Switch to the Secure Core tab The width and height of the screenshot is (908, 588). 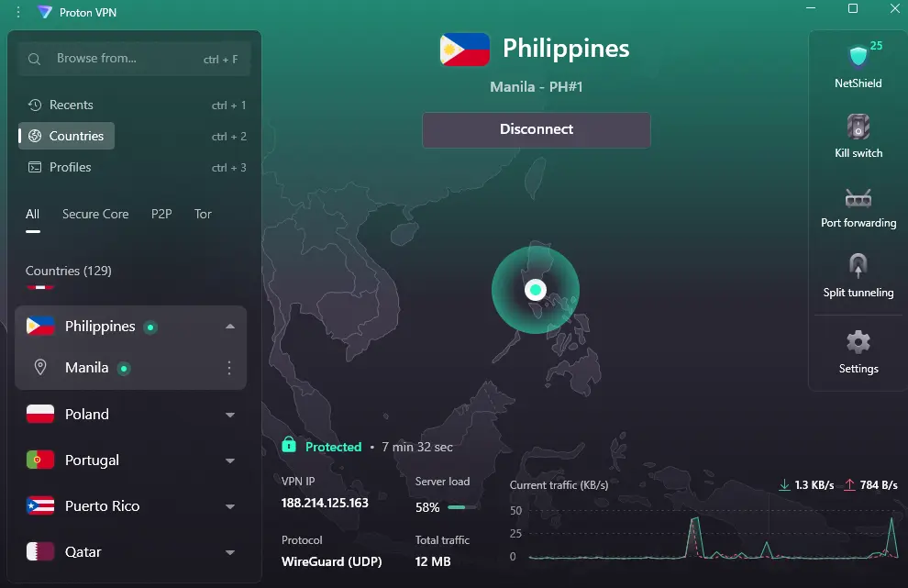point(95,215)
